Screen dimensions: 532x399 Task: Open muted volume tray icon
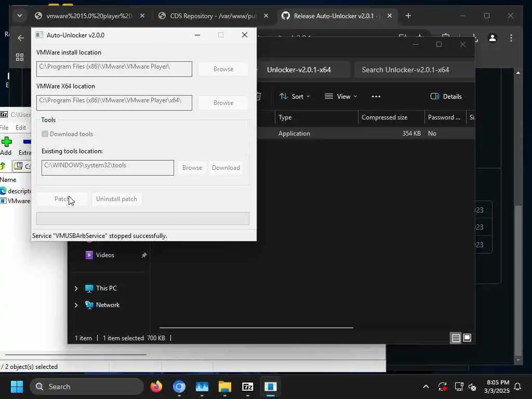click(x=472, y=387)
